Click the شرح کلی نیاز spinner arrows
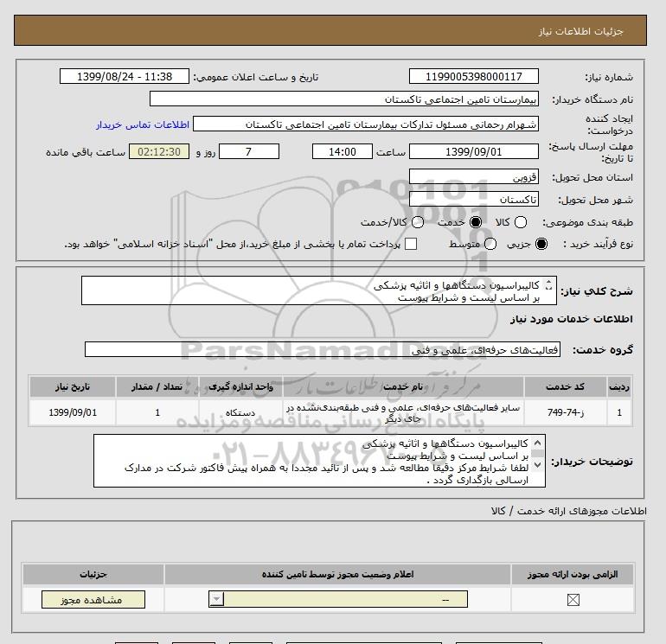 coord(548,285)
